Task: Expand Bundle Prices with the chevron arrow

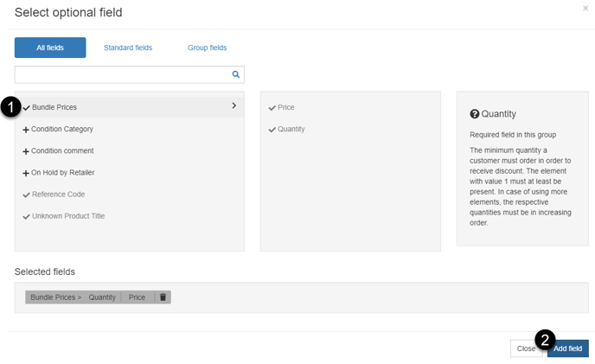Action: (234, 105)
